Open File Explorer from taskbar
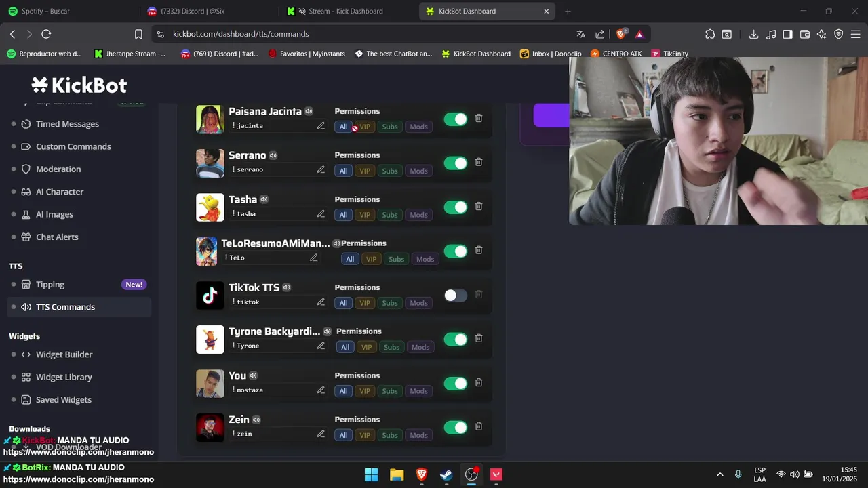Image resolution: width=868 pixels, height=488 pixels. click(397, 474)
